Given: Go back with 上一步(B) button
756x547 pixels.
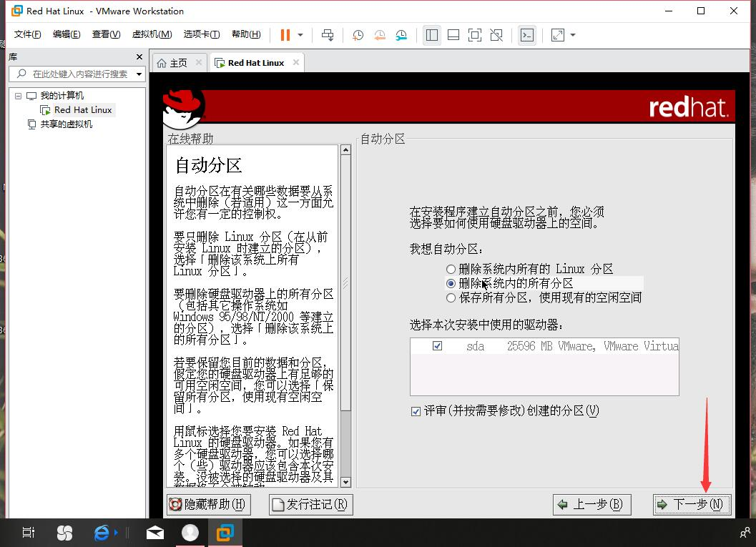Looking at the screenshot, I should pos(591,505).
